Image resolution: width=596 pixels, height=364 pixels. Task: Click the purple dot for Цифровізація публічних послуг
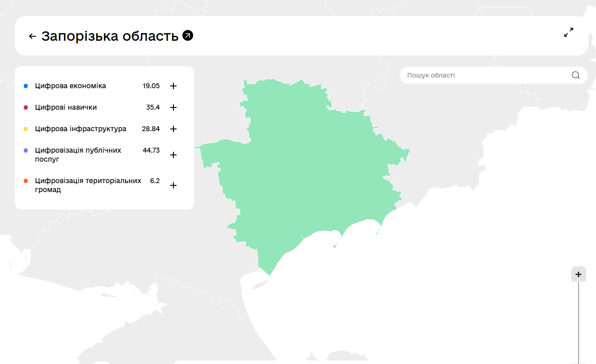click(x=26, y=150)
